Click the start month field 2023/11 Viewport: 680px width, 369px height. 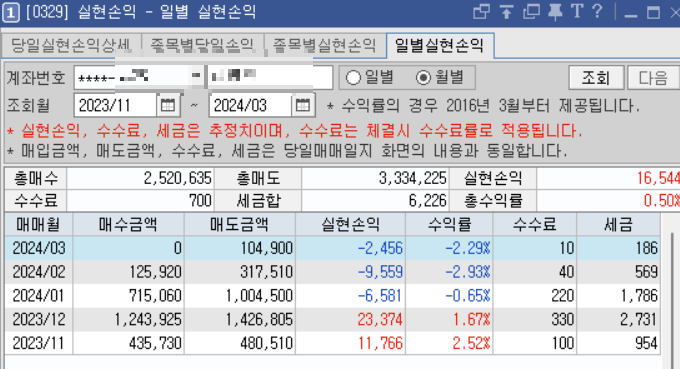tap(115, 105)
